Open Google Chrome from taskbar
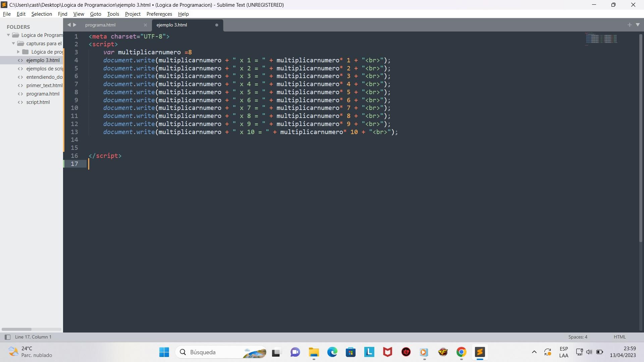The image size is (644, 362). [462, 352]
